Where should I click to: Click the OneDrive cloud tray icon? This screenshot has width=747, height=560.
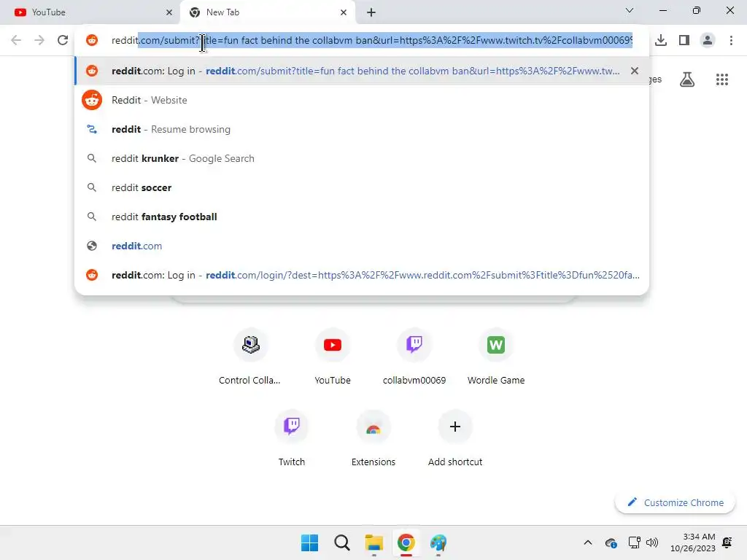click(611, 542)
